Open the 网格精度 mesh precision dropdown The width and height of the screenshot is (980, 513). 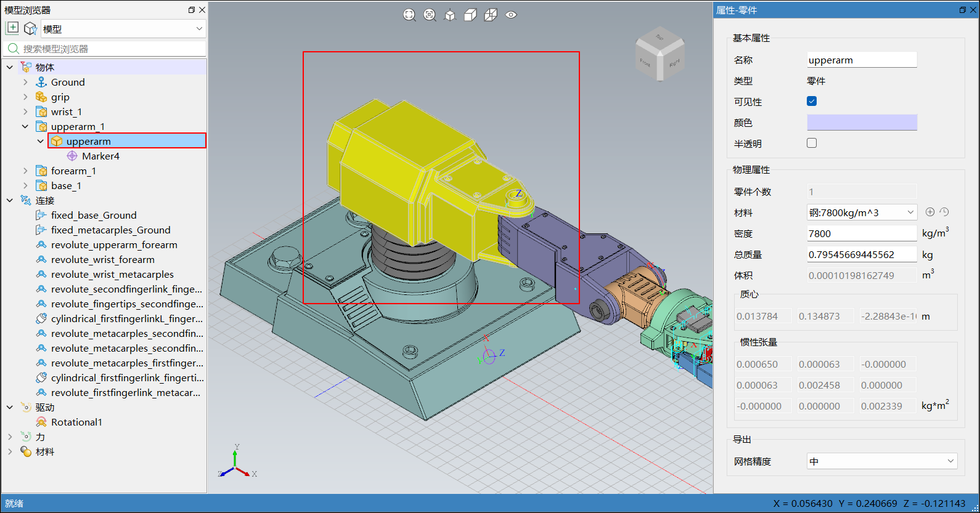(881, 461)
